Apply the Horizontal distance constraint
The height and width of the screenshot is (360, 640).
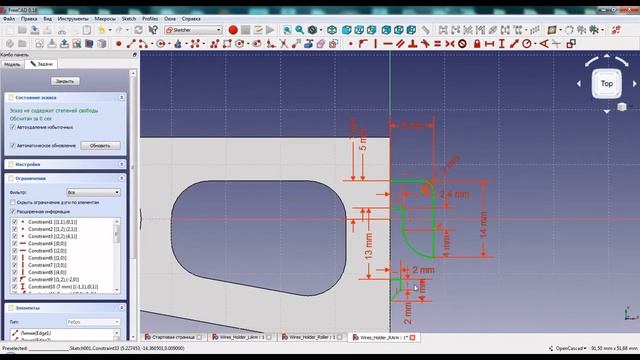(x=489, y=44)
